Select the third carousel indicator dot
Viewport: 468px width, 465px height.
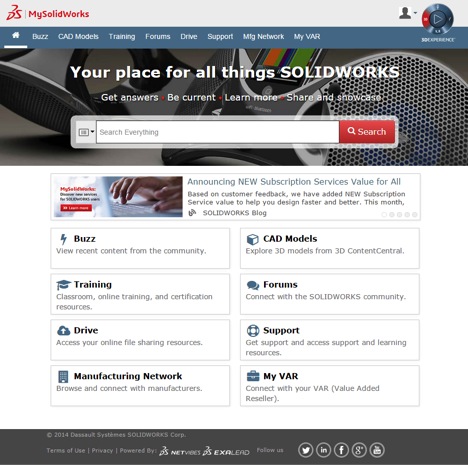(399, 215)
